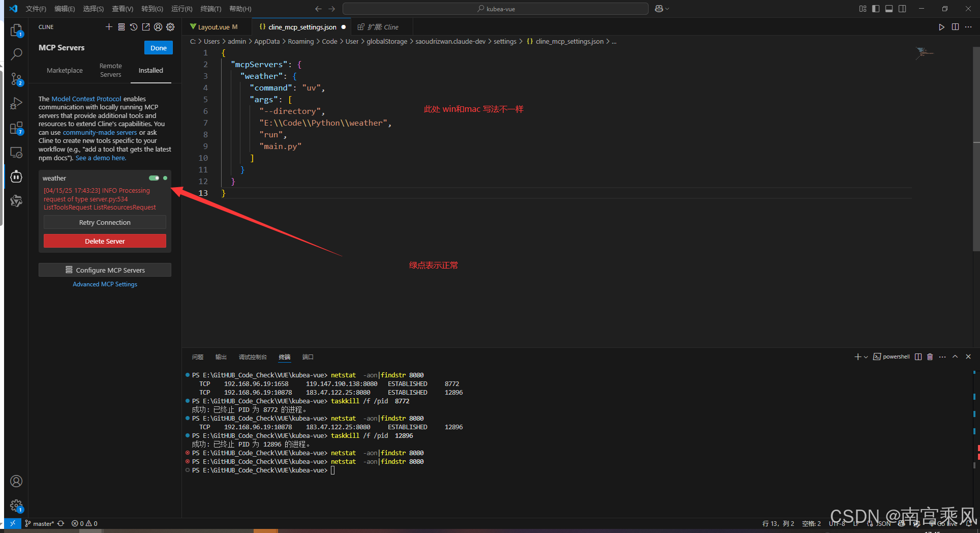Toggle the bottom panel layout icon

point(889,9)
